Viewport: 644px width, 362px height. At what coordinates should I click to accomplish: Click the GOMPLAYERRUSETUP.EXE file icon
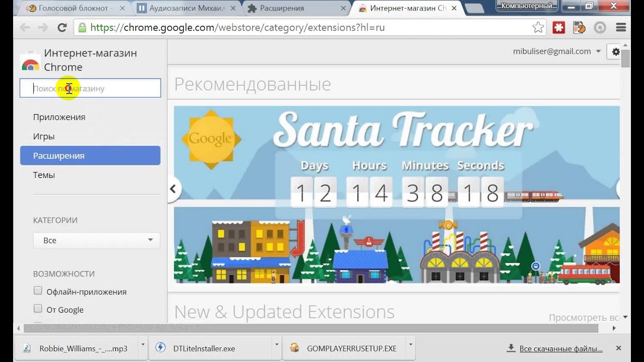point(295,348)
